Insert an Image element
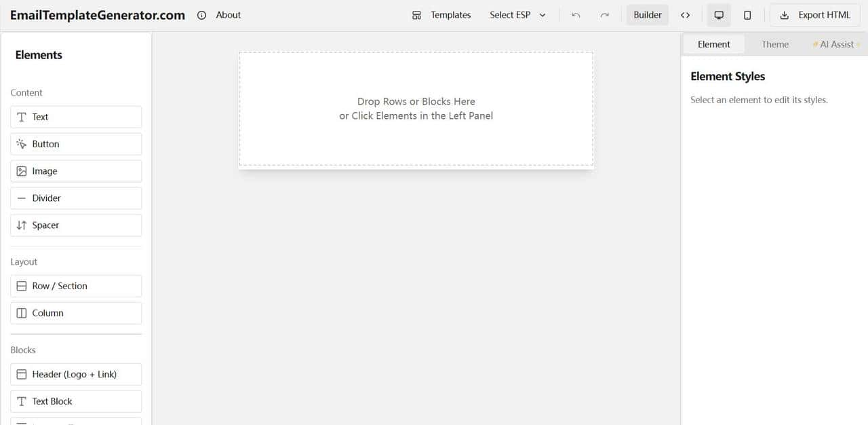Image resolution: width=868 pixels, height=425 pixels. [76, 171]
